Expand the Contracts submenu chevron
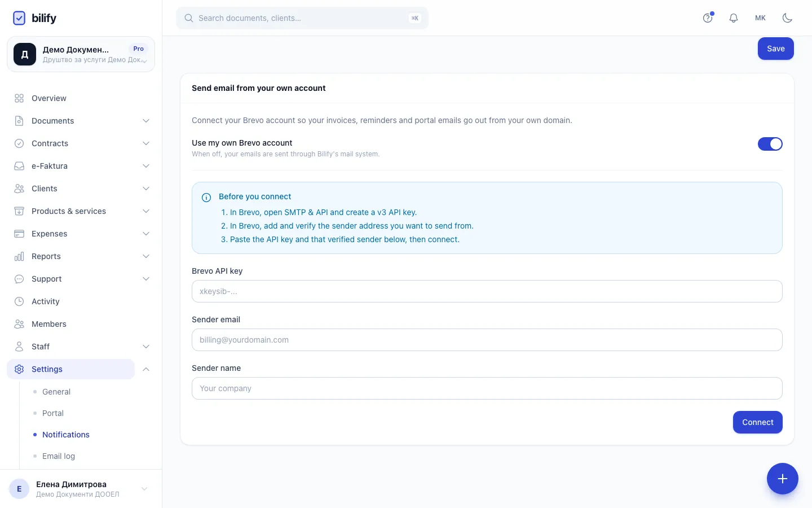 tap(146, 143)
